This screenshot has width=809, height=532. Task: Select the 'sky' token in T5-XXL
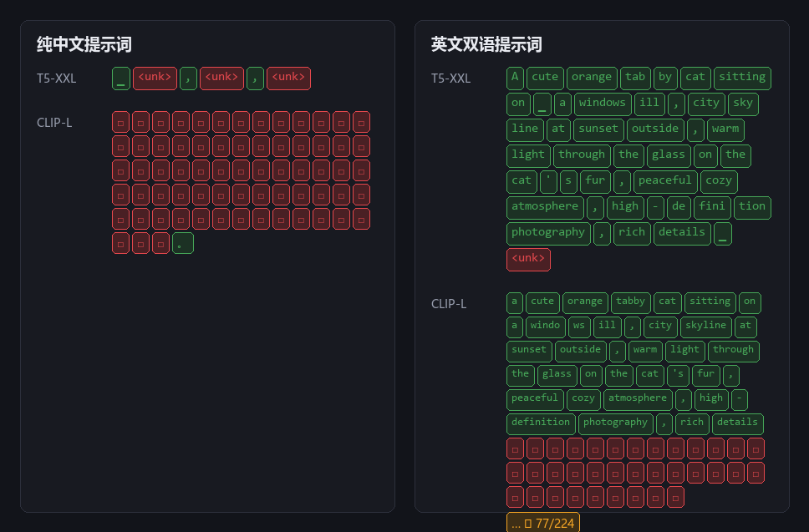[743, 104]
